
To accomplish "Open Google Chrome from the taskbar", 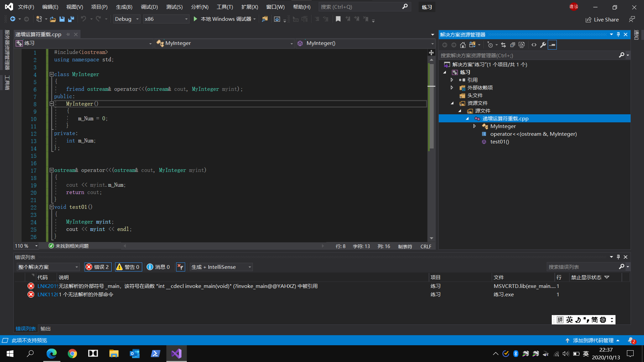I will pyautogui.click(x=72, y=354).
